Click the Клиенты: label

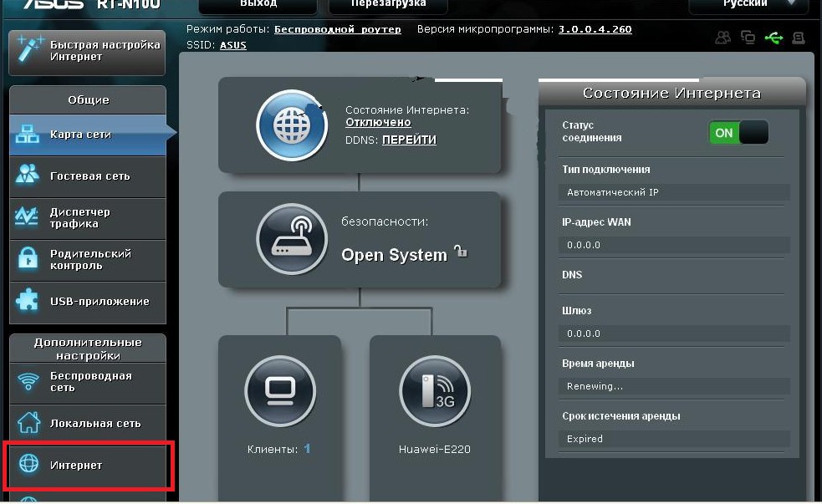click(273, 449)
